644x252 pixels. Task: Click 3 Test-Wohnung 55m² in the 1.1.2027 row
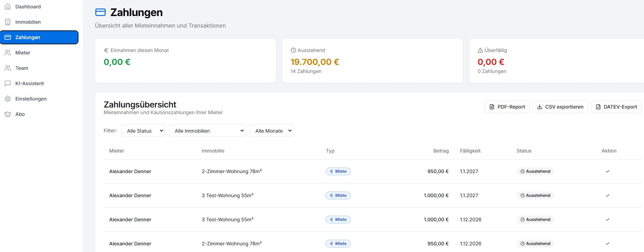tap(227, 195)
